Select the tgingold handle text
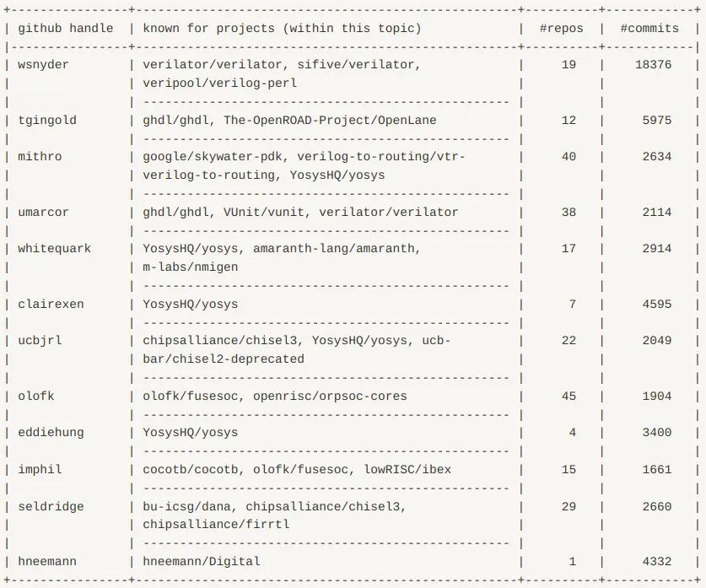This screenshot has height=588, width=706. pyautogui.click(x=47, y=121)
